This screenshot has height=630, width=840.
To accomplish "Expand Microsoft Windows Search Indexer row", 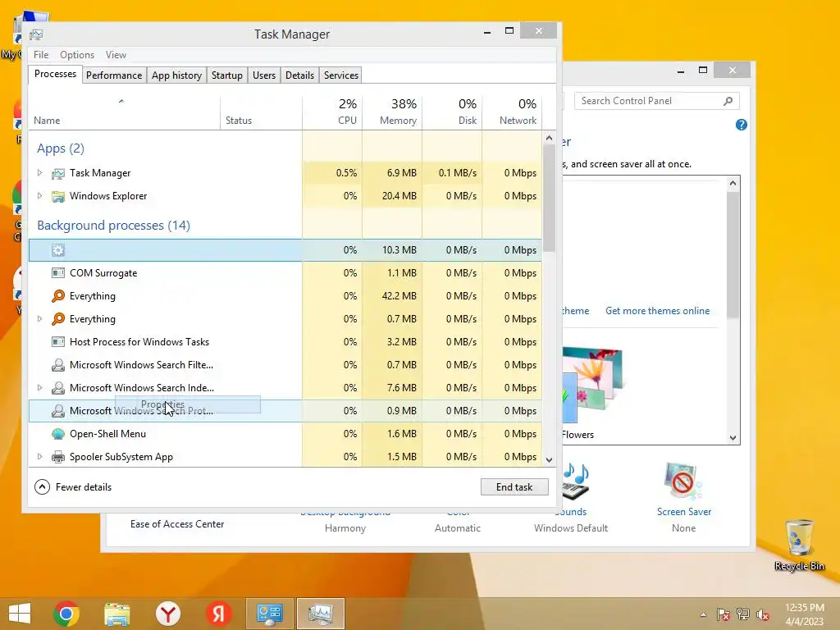I will 39,388.
